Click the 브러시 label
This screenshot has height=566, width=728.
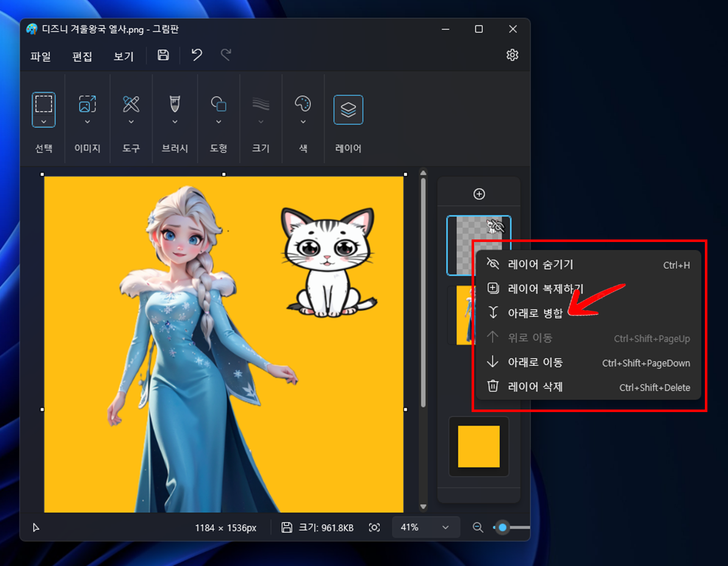174,148
